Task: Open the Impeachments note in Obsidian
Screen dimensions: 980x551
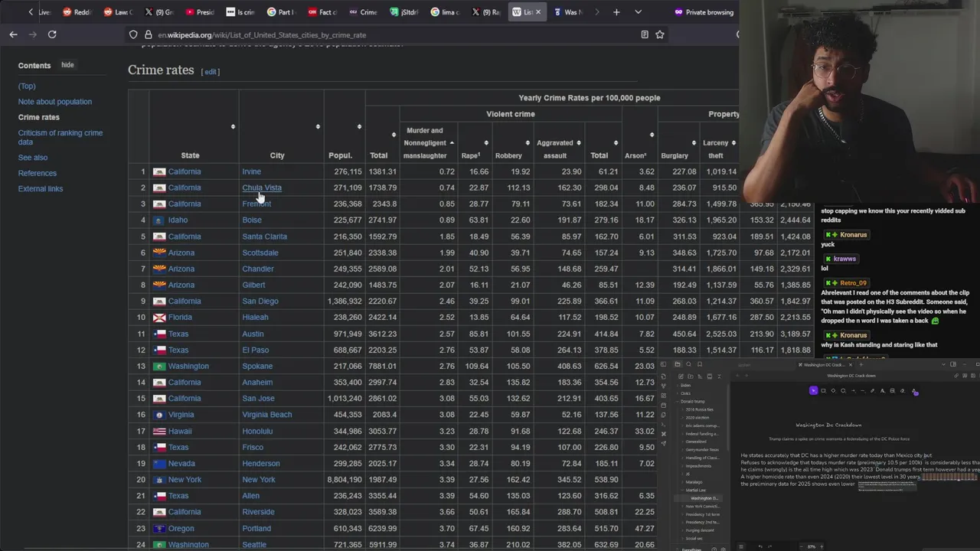Action: [x=698, y=466]
